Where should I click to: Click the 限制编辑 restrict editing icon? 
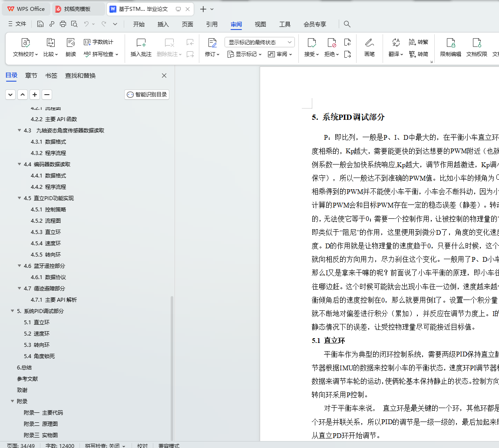point(451,43)
